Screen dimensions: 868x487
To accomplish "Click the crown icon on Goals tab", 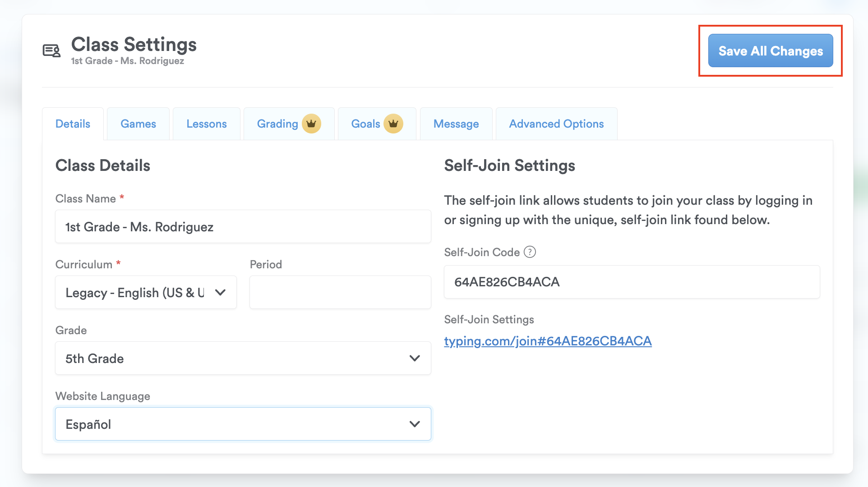I will point(393,124).
